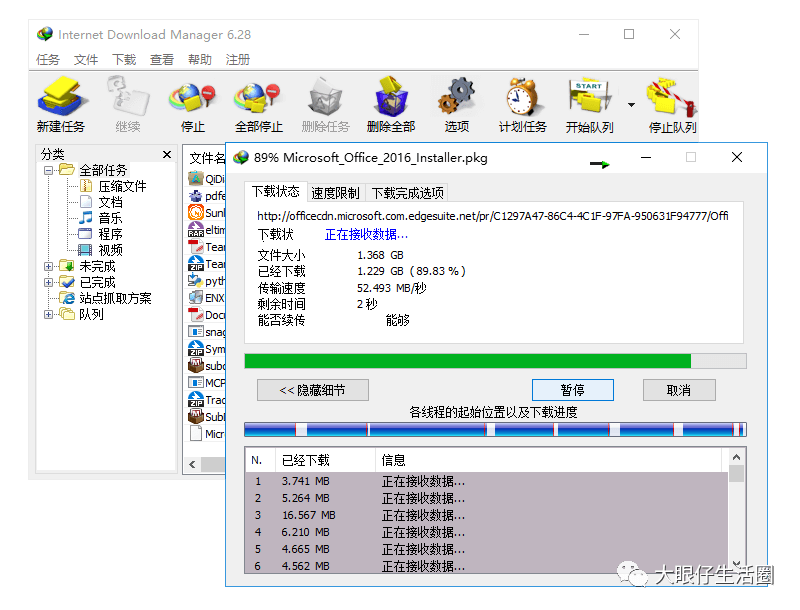The height and width of the screenshot is (610, 800).
Task: Open the dropdown arrow next to 开始队列
Action: tap(632, 105)
